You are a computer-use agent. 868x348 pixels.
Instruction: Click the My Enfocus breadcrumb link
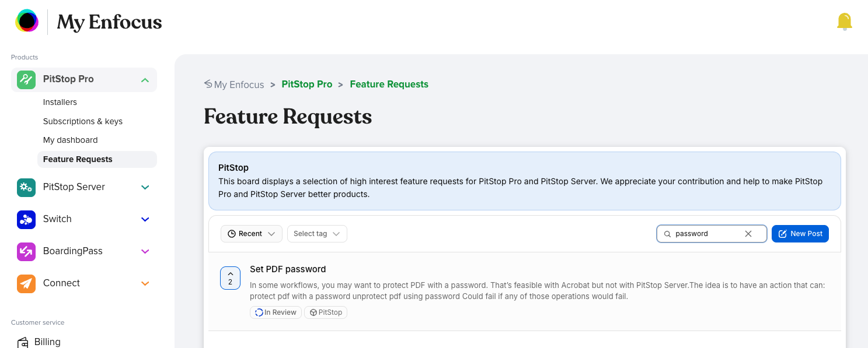pyautogui.click(x=239, y=85)
